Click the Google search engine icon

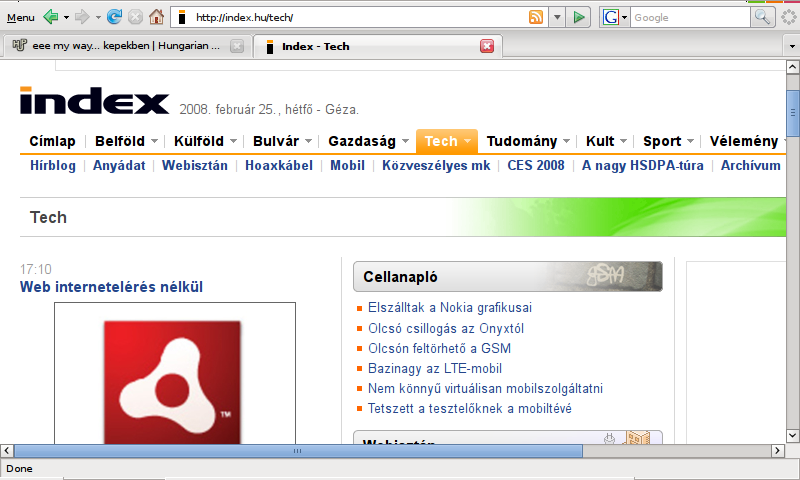[610, 17]
